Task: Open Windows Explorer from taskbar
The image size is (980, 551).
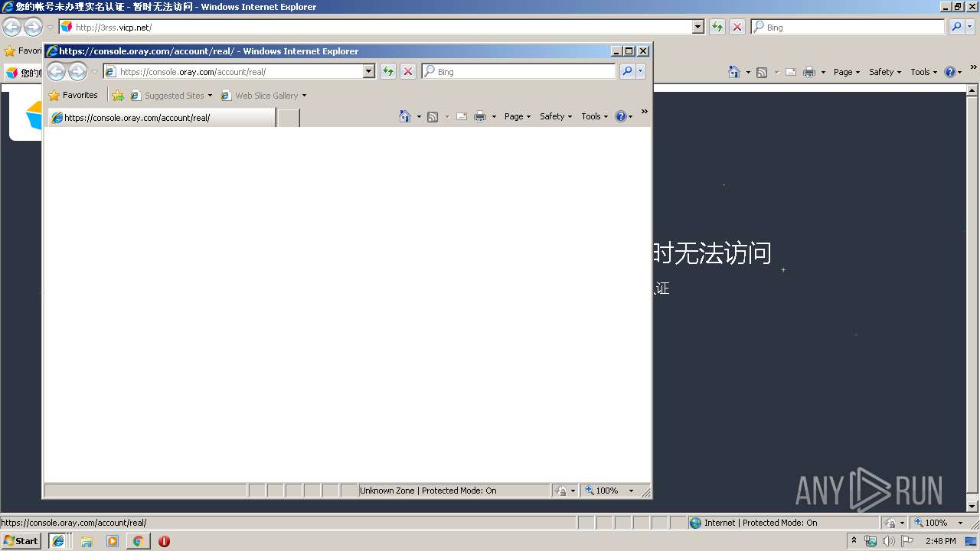Action: click(x=87, y=541)
